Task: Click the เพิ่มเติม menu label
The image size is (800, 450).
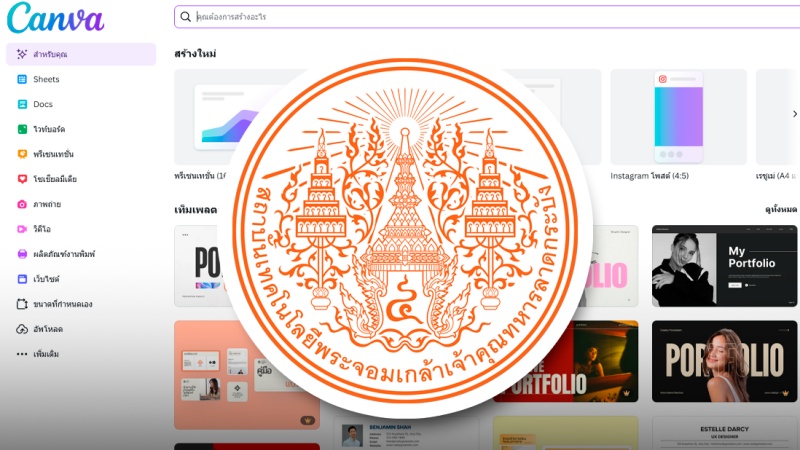Action: tap(46, 354)
